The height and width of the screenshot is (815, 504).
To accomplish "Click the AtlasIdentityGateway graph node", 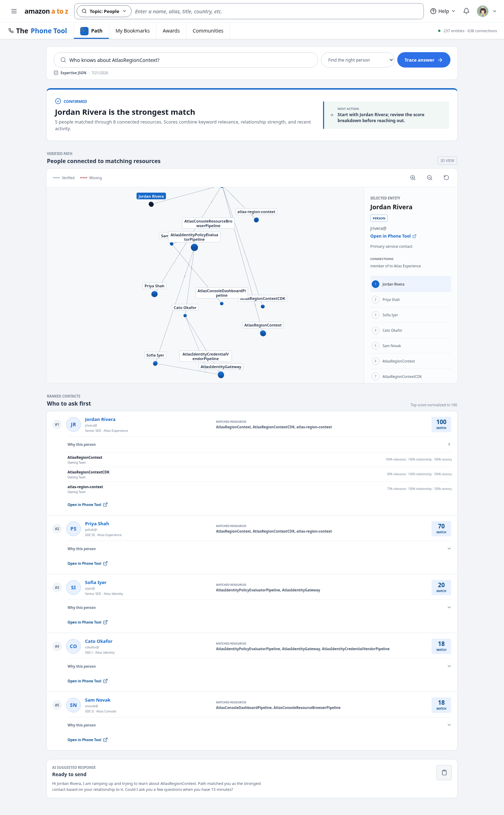I will (221, 375).
